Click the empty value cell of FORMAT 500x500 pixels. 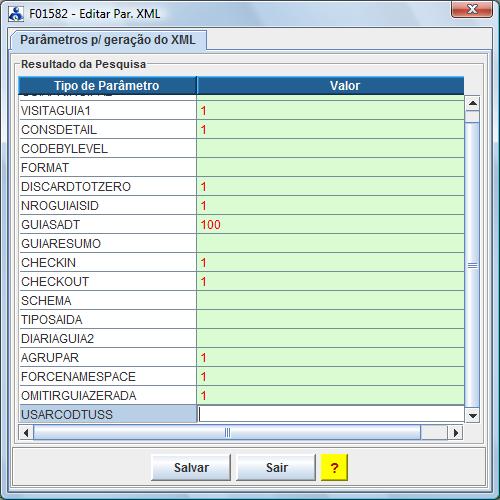tap(331, 167)
